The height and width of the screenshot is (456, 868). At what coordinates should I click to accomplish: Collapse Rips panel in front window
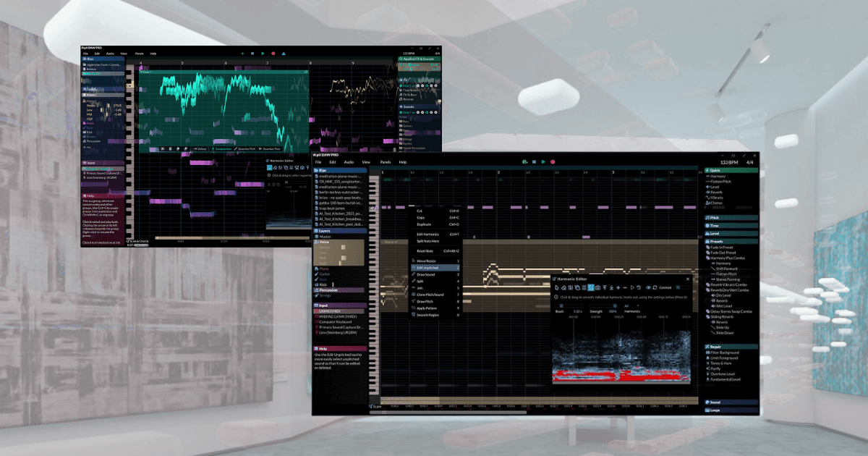tap(340, 170)
